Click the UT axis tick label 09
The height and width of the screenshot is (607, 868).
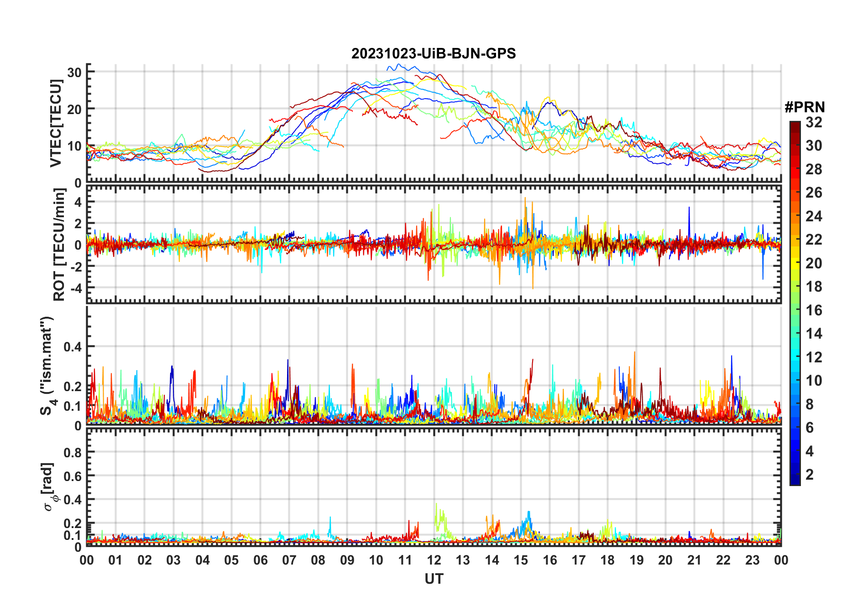pos(347,560)
